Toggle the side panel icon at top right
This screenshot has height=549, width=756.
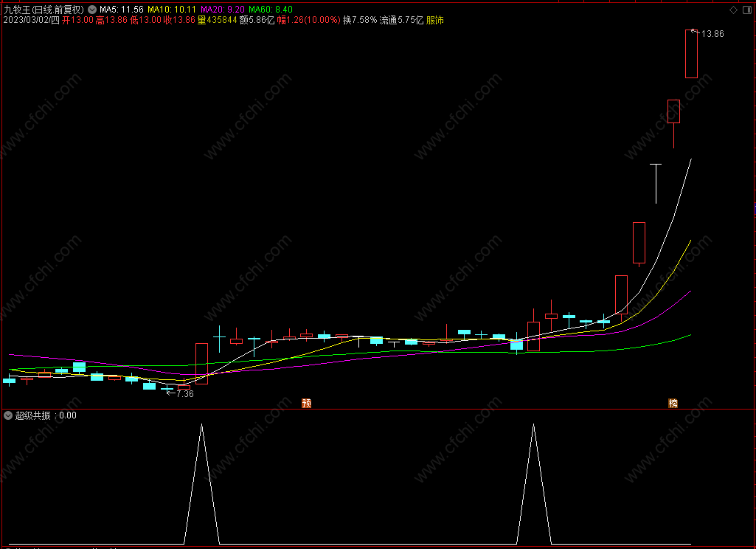click(747, 10)
